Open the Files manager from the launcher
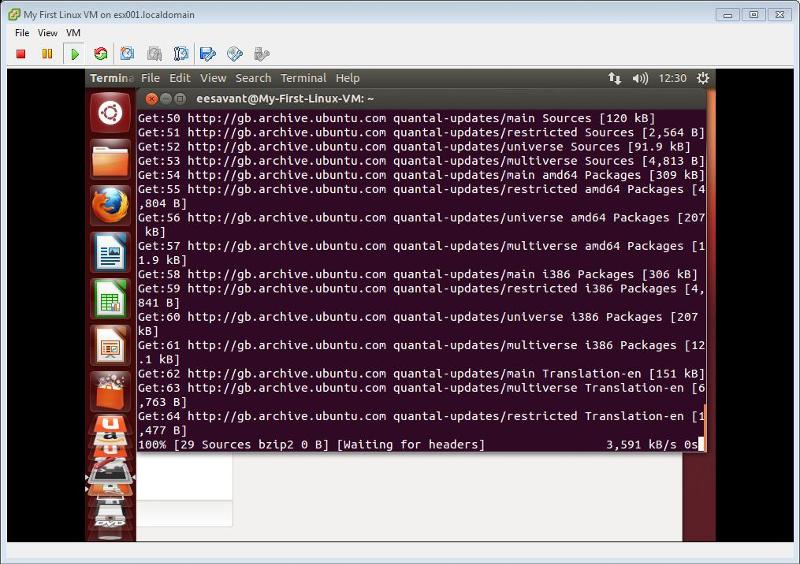Screen dimensions: 800x564 pos(110,160)
